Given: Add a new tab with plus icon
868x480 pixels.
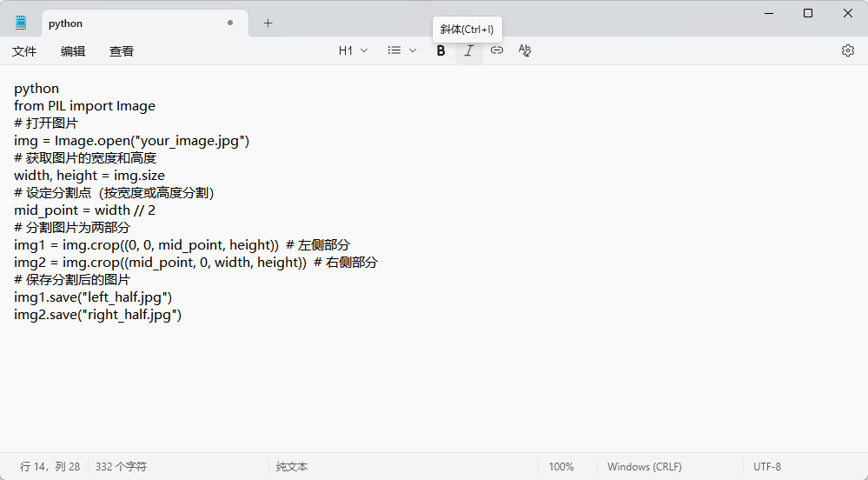Looking at the screenshot, I should 268,23.
